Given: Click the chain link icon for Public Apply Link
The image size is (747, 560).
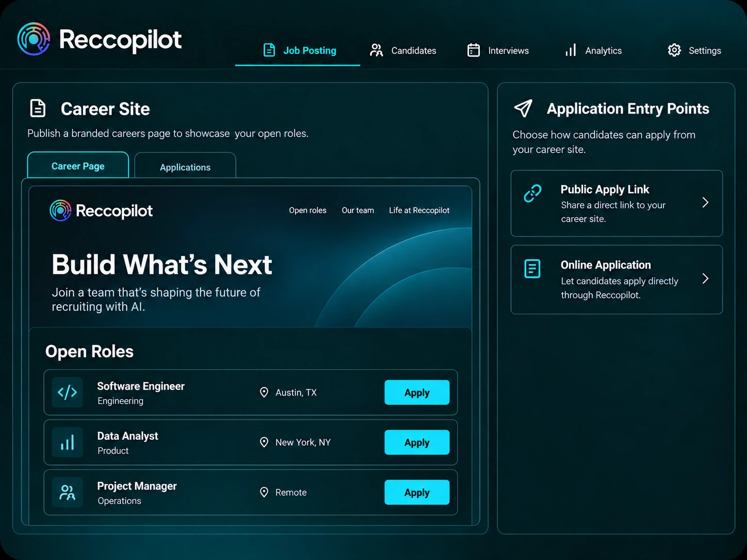Looking at the screenshot, I should (x=532, y=193).
